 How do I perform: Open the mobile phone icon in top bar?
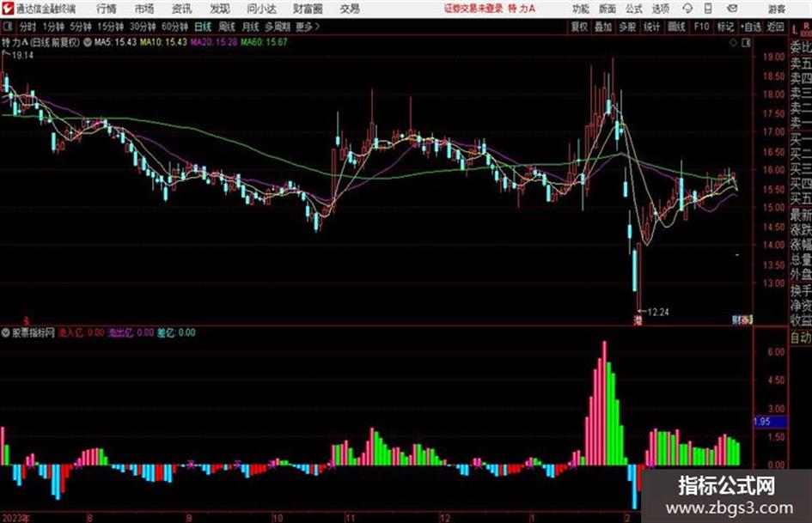click(x=708, y=9)
